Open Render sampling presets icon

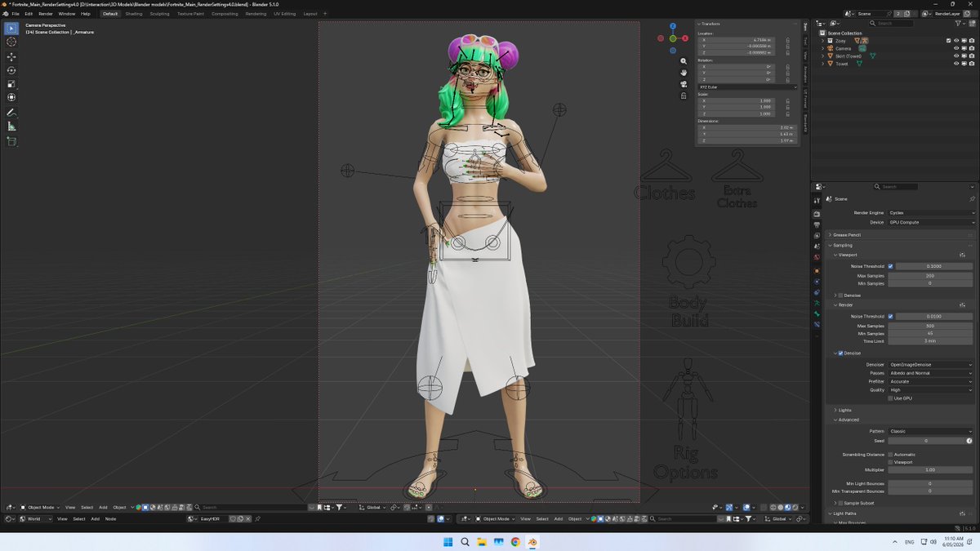(962, 305)
